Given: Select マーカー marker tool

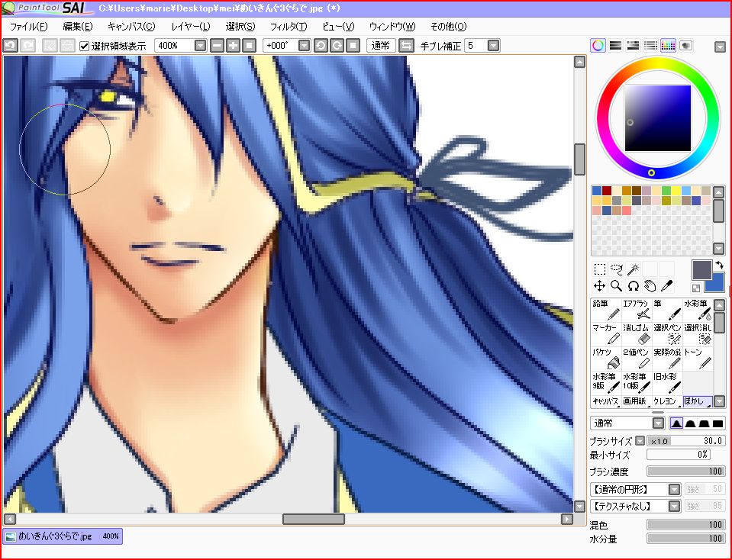Looking at the screenshot, I should [606, 335].
